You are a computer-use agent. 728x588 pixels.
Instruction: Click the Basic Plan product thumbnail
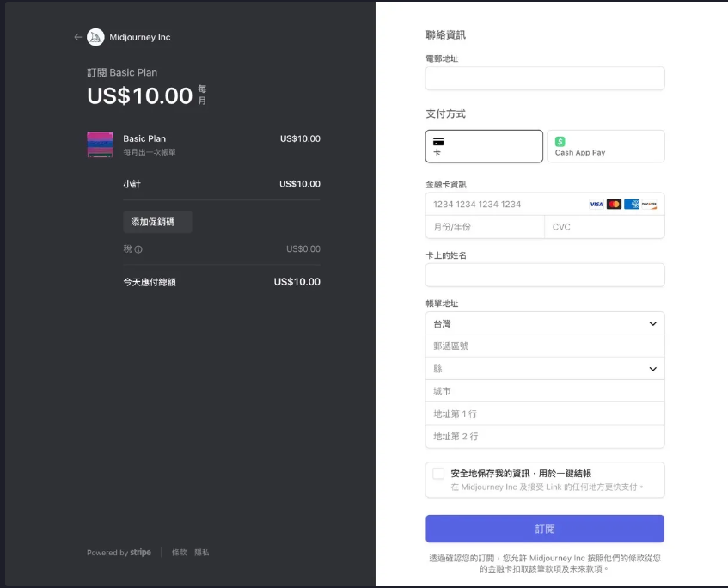pos(100,144)
